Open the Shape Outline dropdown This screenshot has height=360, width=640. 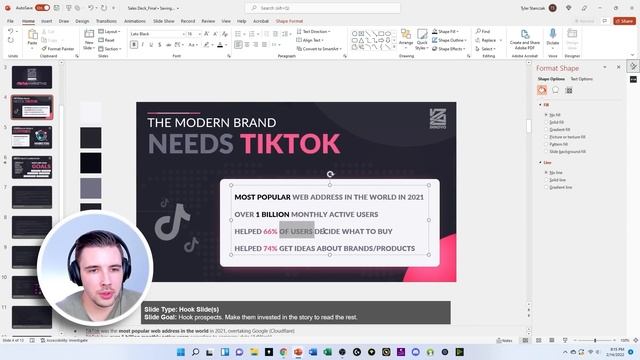pos(449,40)
